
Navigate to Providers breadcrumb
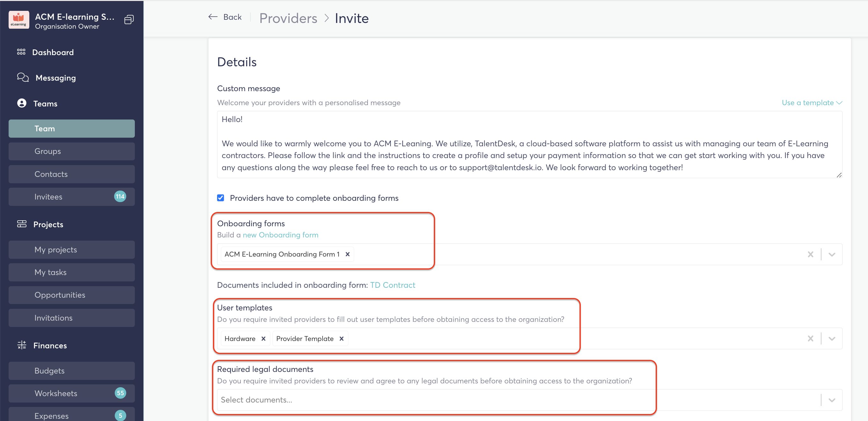tap(288, 18)
